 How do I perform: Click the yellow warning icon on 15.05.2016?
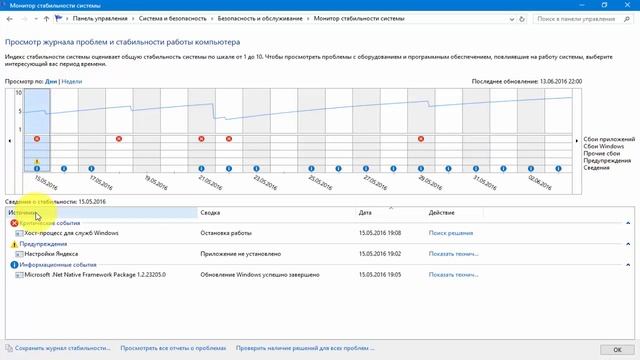coord(37,162)
